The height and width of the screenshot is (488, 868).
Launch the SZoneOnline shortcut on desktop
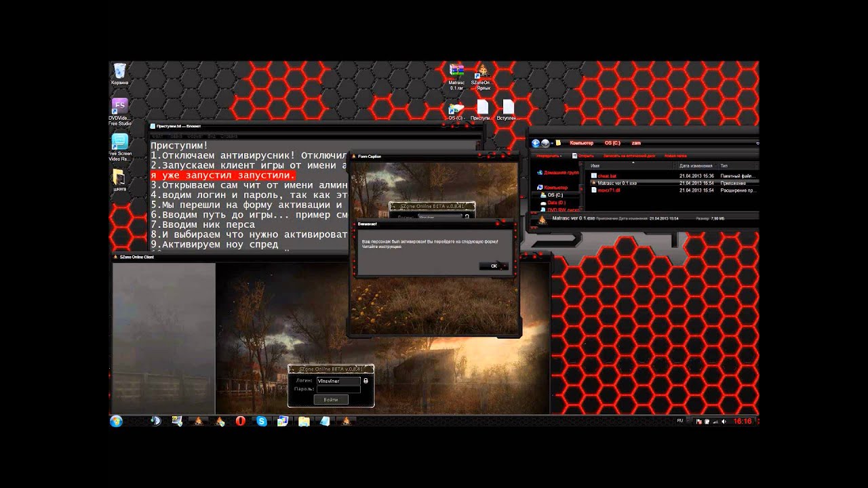coord(482,77)
